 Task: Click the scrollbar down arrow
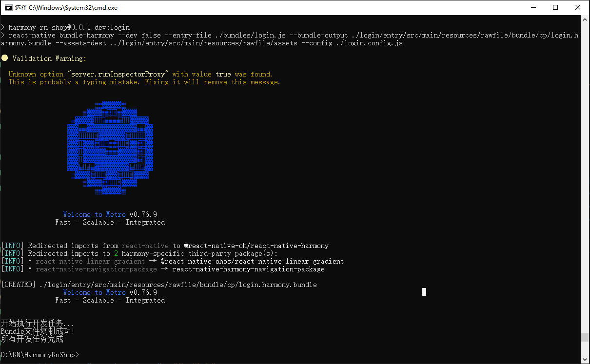[585, 359]
